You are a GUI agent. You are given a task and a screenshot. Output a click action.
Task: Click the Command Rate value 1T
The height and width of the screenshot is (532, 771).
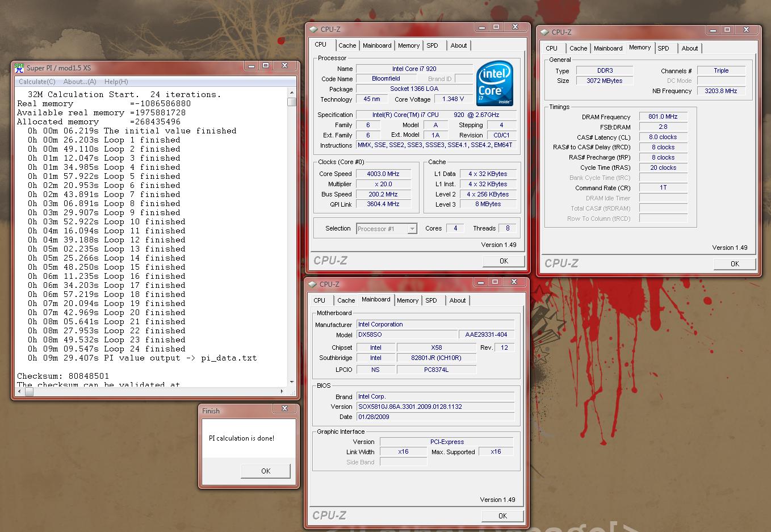pyautogui.click(x=663, y=187)
